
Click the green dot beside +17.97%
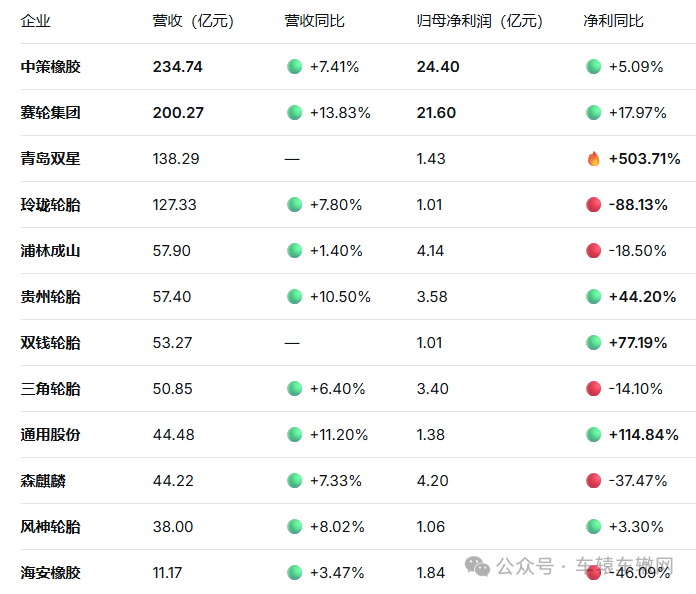tap(593, 113)
